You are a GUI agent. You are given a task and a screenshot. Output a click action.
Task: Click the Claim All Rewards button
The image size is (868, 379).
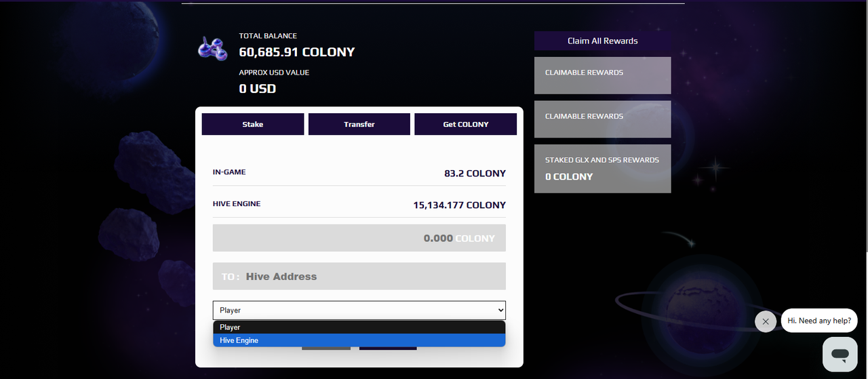click(x=603, y=41)
